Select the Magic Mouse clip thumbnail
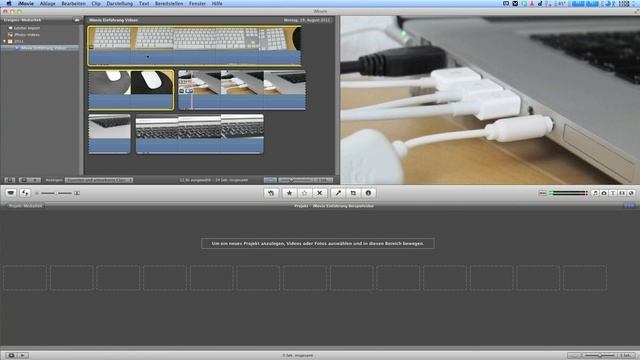This screenshot has width=640, height=360. (131, 90)
